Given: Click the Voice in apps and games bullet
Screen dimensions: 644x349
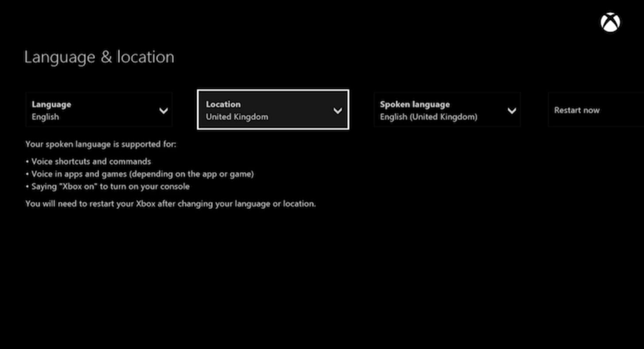Looking at the screenshot, I should tap(142, 174).
